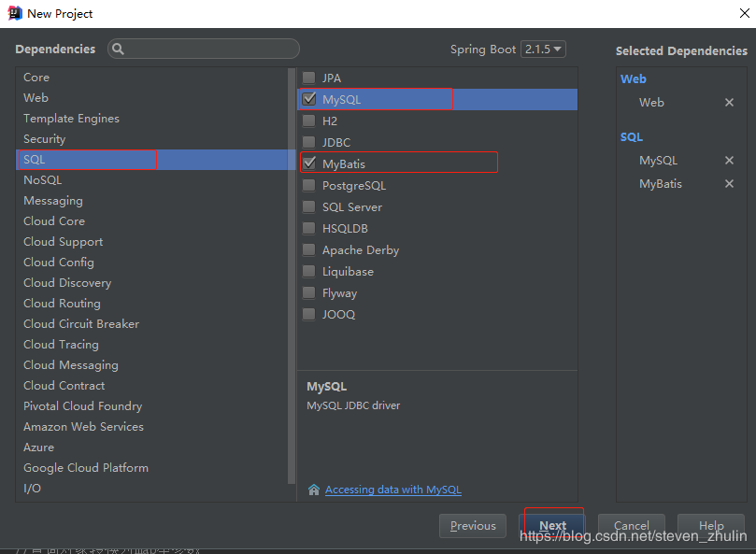Open the Spring Boot version dropdown
This screenshot has height=554, width=756.
pyautogui.click(x=543, y=49)
